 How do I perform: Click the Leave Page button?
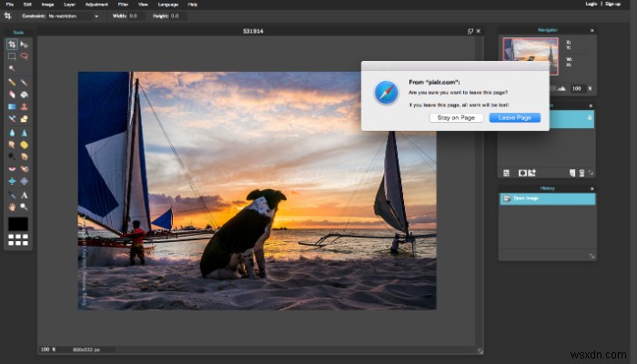(514, 117)
